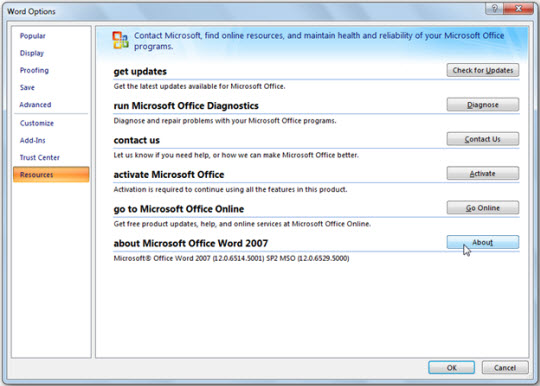Click the Go Online button

483,208
